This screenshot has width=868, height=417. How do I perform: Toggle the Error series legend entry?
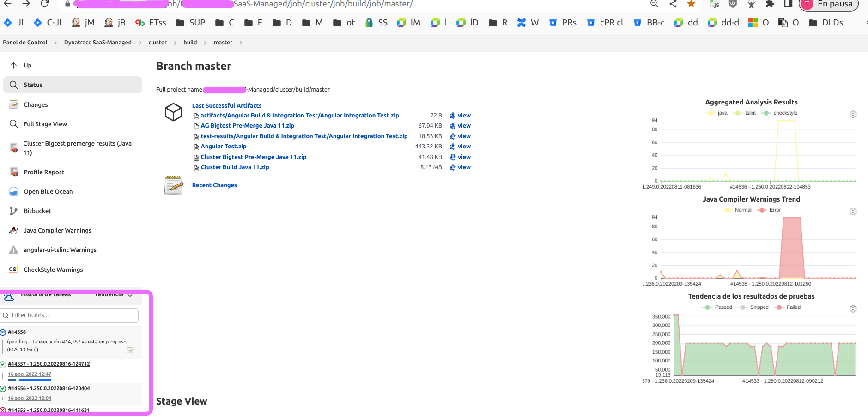(770, 210)
